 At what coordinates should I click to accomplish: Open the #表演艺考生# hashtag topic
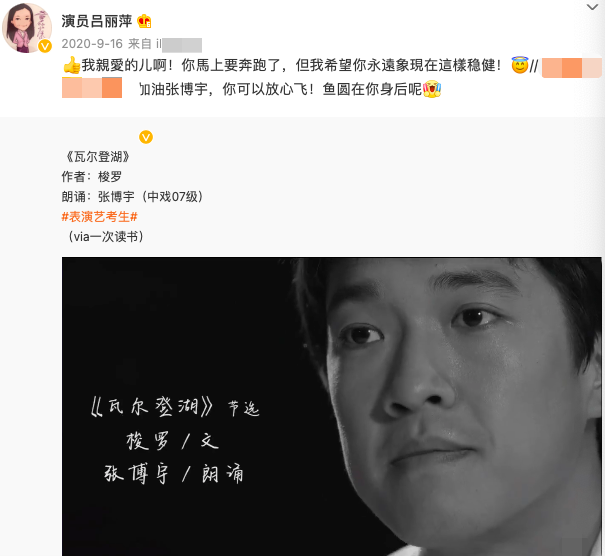point(100,217)
